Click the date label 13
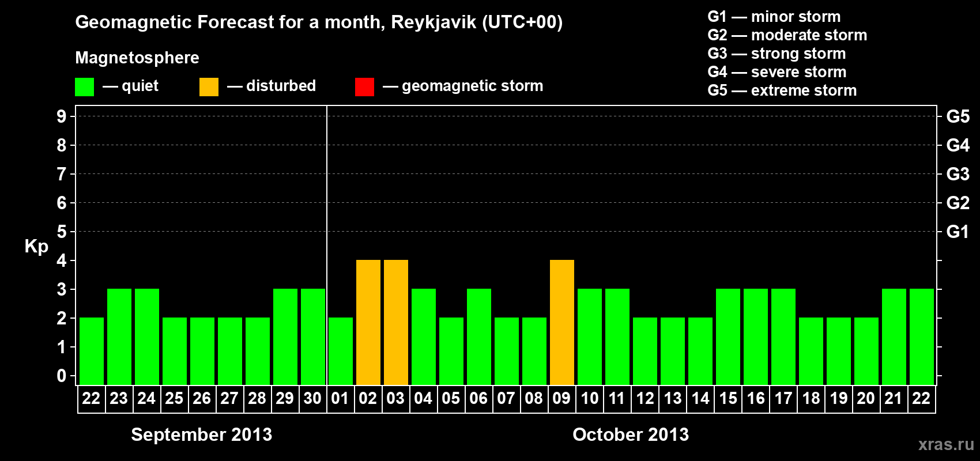980x461 pixels. pos(672,398)
